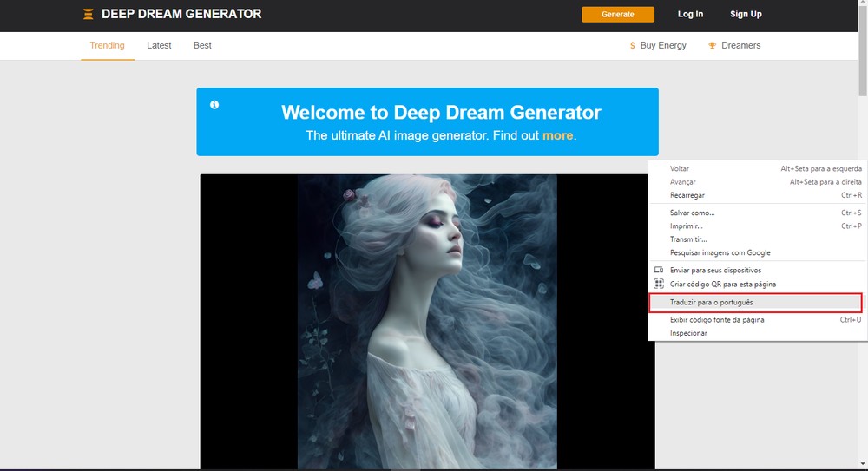This screenshot has height=471, width=868.
Task: Click the dollar icon beside Buy Energy
Action: 632,45
